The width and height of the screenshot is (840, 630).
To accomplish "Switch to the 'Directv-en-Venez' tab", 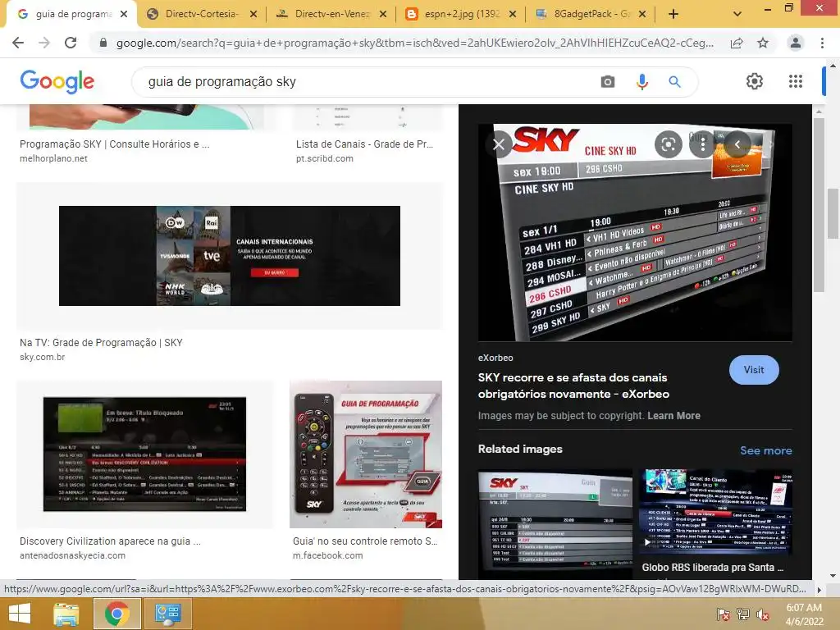I will coord(331,14).
